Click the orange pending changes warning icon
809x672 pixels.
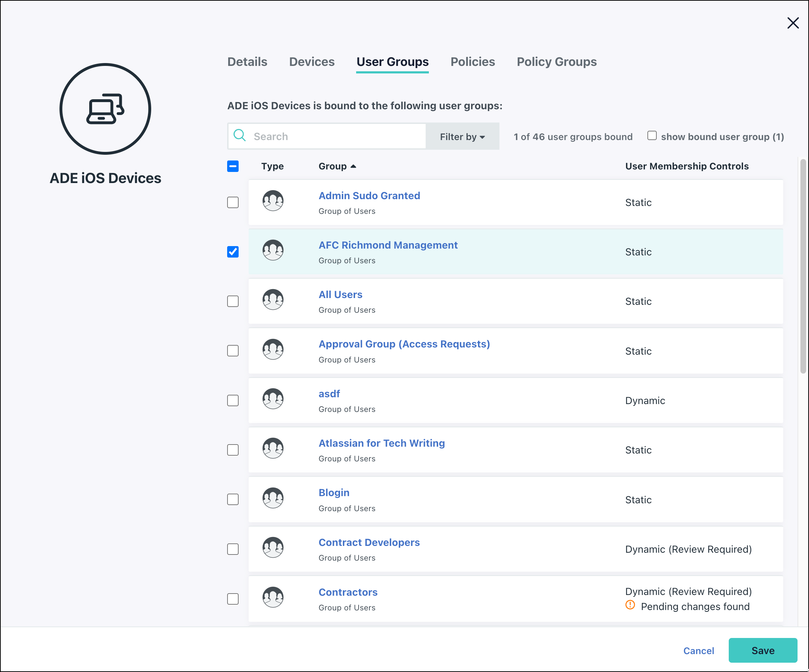point(630,605)
